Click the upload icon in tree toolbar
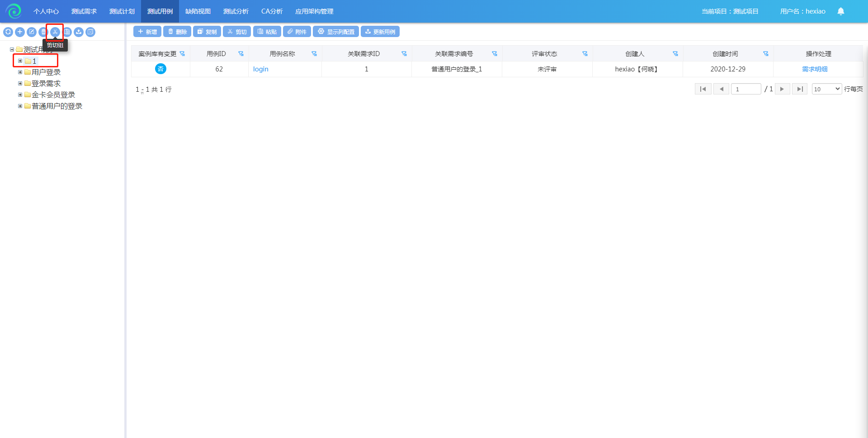868x438 pixels. 79,32
